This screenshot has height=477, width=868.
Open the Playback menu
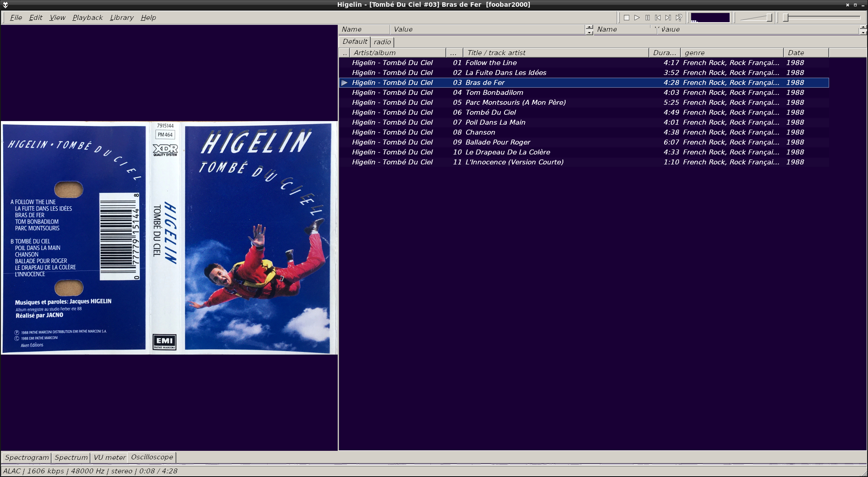[88, 18]
